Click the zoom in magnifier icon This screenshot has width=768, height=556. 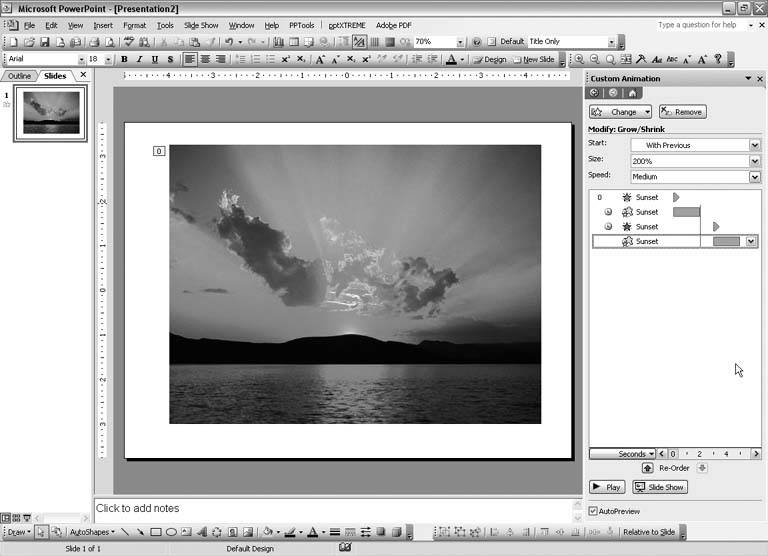pyautogui.click(x=581, y=60)
